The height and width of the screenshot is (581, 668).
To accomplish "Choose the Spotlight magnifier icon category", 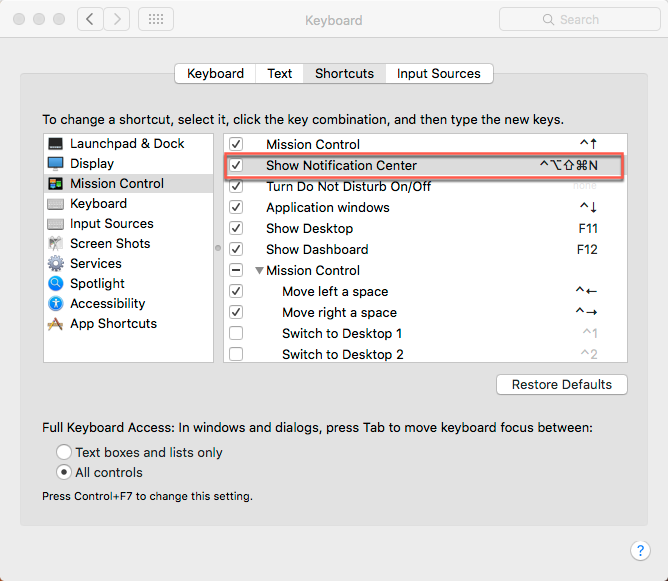I will click(55, 284).
